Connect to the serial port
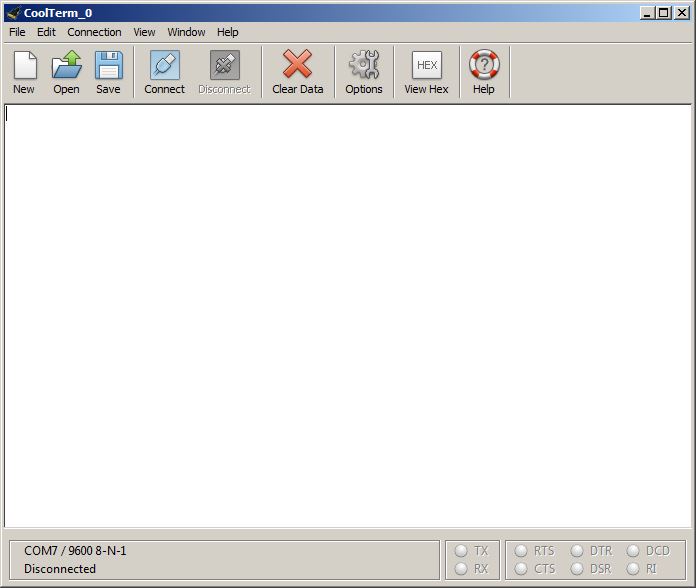The height and width of the screenshot is (588, 696). [x=164, y=66]
